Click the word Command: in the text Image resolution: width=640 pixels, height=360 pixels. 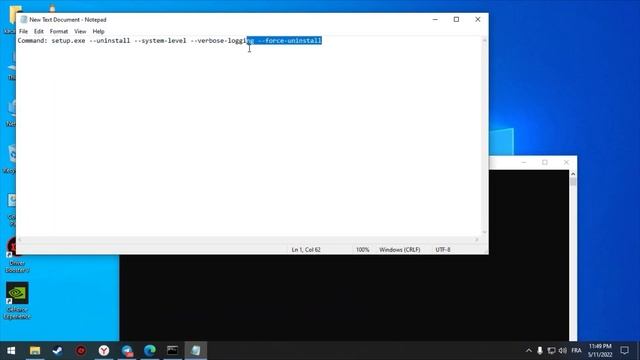33,40
